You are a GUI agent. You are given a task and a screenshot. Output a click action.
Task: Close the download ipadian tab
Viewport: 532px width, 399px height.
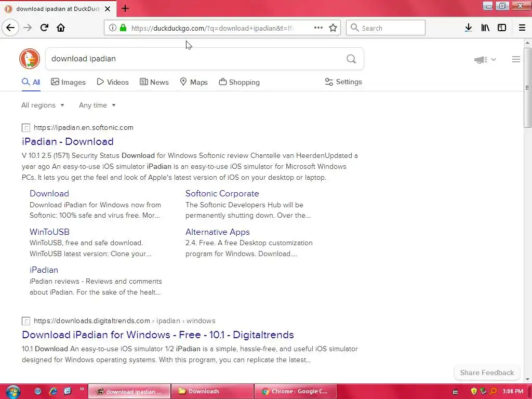[x=108, y=9]
